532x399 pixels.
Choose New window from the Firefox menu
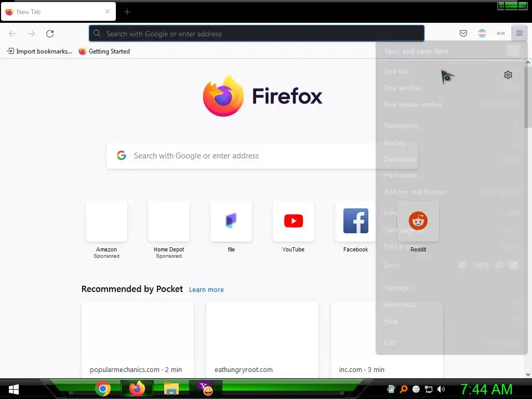[x=451, y=88]
